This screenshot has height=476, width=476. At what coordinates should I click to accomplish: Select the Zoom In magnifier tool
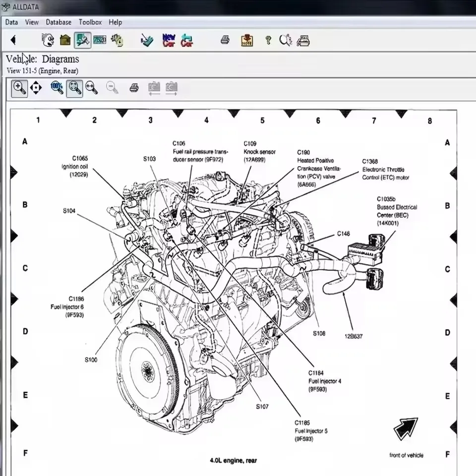tap(19, 88)
